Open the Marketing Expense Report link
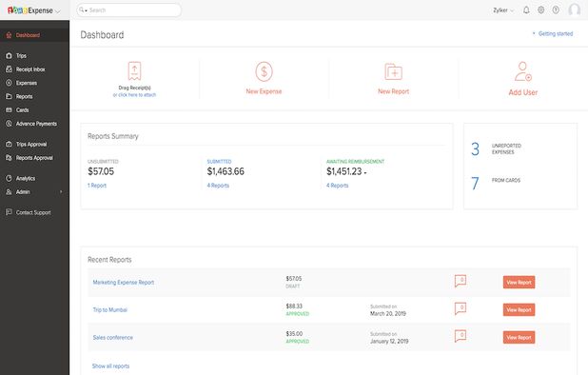The width and height of the screenshot is (588, 375). click(124, 283)
